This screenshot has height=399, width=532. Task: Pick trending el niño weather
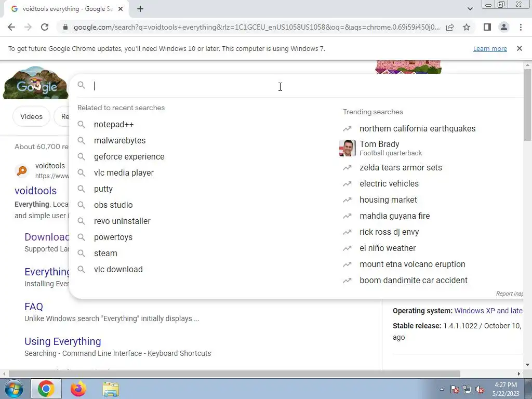[388, 248]
